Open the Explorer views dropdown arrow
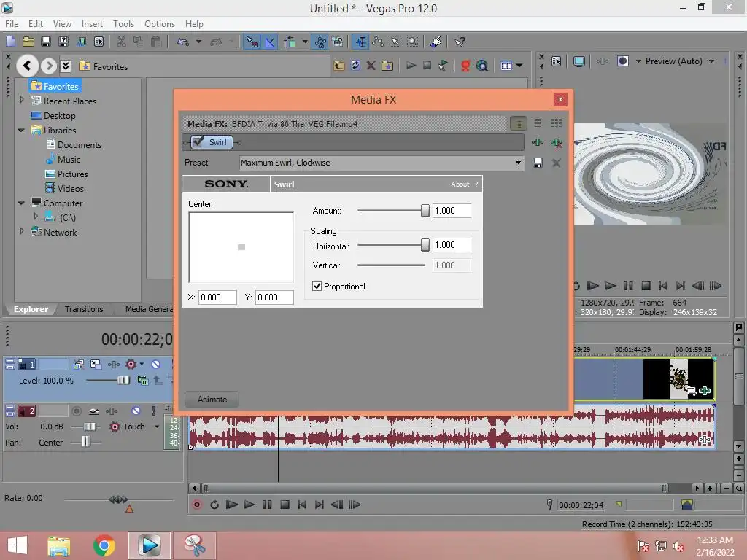 [519, 66]
